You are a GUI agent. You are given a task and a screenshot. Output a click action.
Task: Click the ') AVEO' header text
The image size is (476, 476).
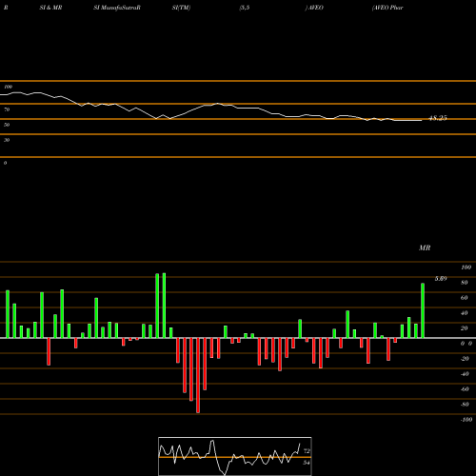314,8
